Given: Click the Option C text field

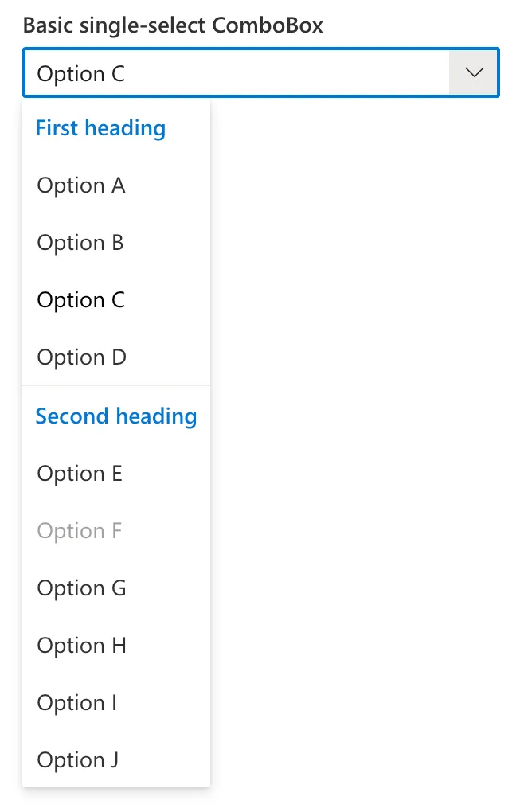Looking at the screenshot, I should (x=81, y=74).
